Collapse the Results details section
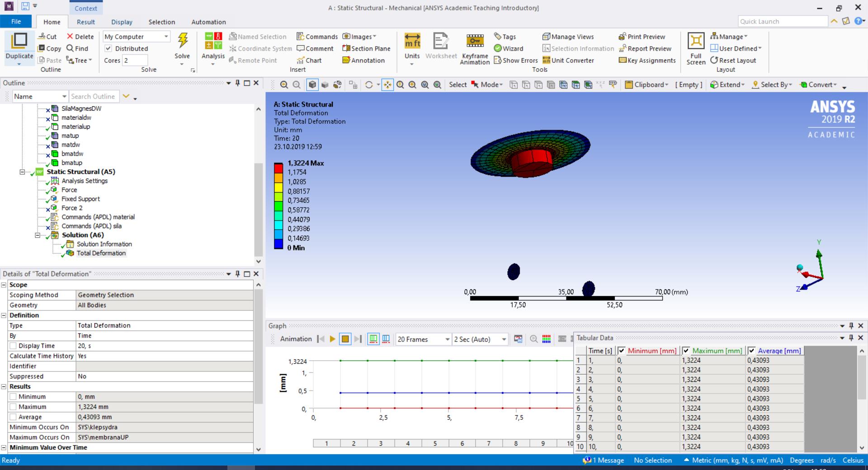868x470 pixels. pos(4,386)
